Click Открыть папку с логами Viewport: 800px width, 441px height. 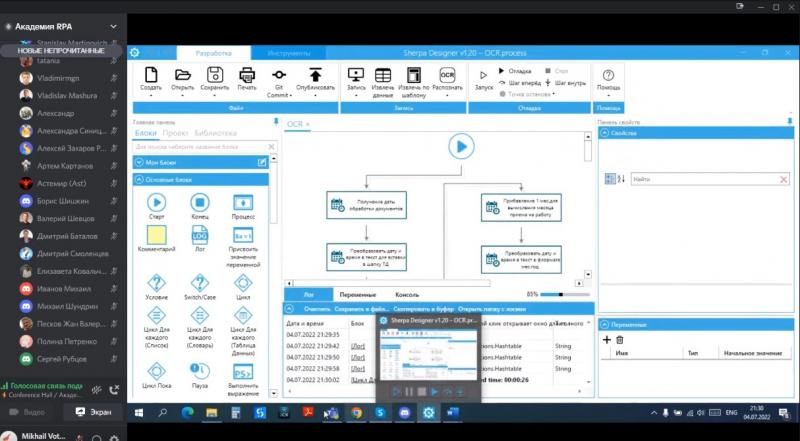click(492, 309)
